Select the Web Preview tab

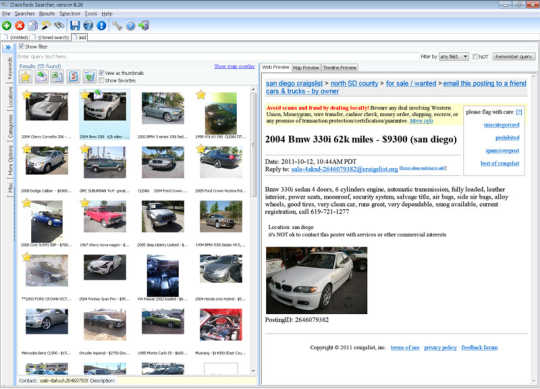276,67
